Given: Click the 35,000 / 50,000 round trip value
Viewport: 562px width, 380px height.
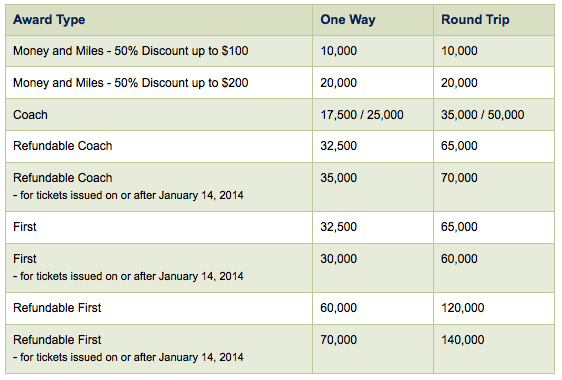Looking at the screenshot, I should pos(482,115).
